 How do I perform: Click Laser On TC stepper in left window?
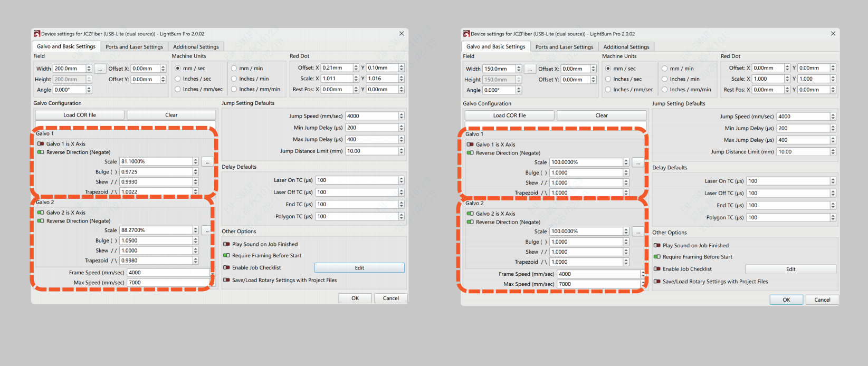tap(402, 180)
